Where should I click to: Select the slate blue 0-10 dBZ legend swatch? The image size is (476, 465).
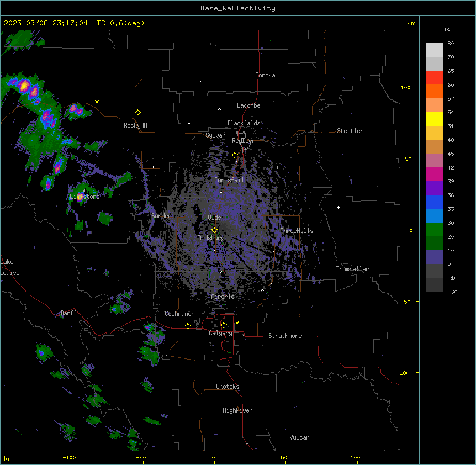pos(434,257)
